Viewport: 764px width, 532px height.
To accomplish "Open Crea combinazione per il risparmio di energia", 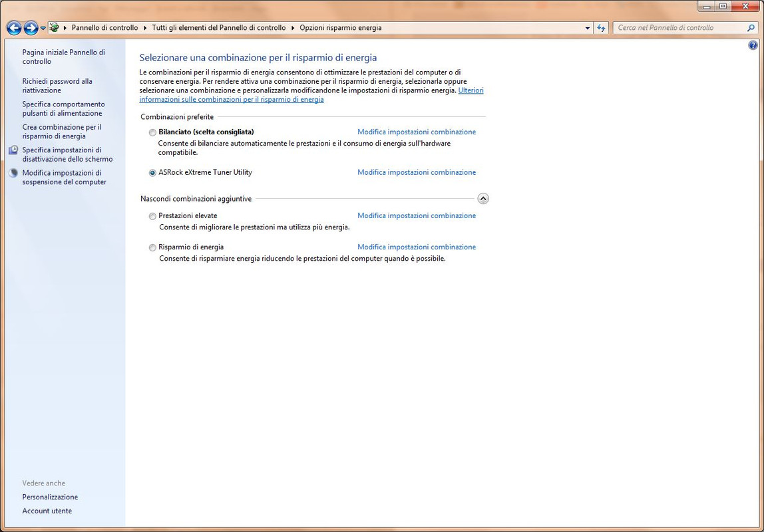I will click(62, 132).
